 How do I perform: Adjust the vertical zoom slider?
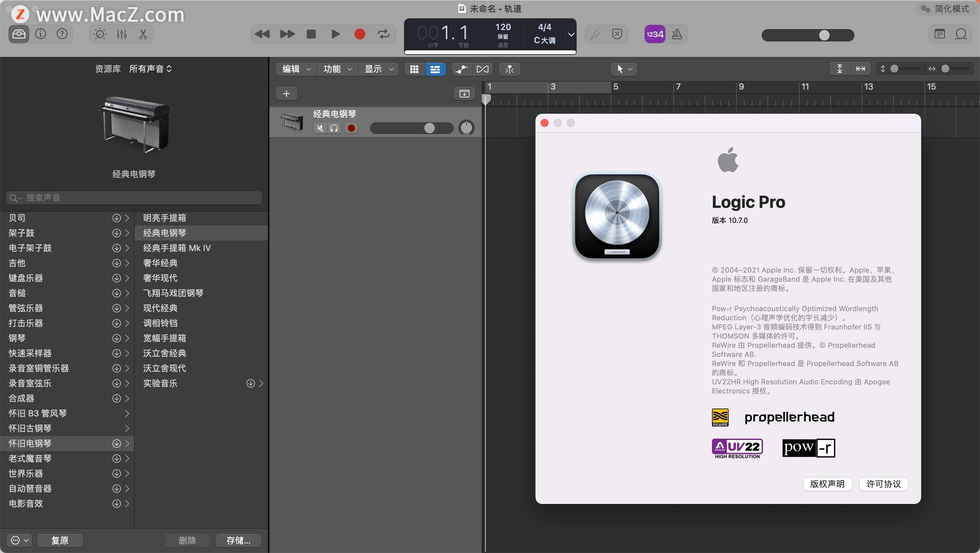click(x=905, y=68)
